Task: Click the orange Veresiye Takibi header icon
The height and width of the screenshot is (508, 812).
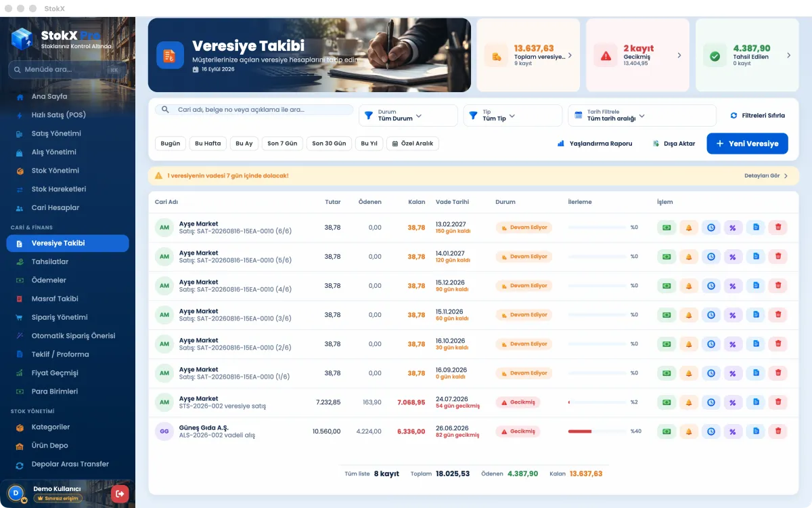Action: (x=170, y=56)
